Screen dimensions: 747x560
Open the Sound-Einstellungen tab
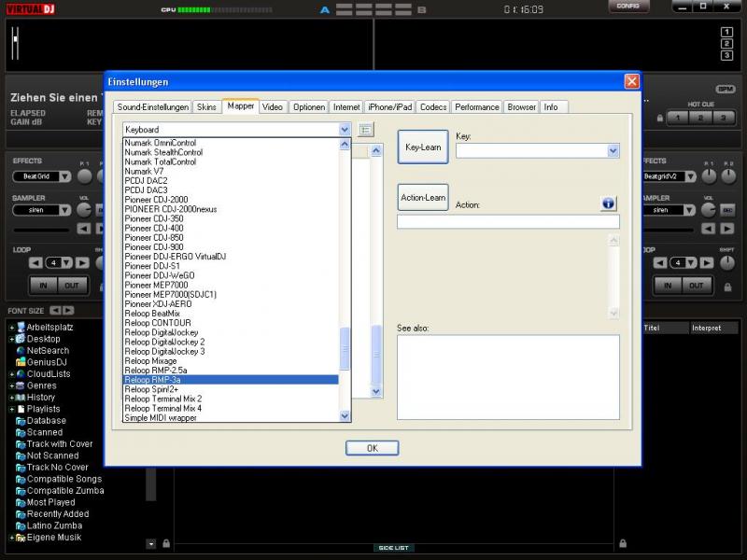coord(153,107)
